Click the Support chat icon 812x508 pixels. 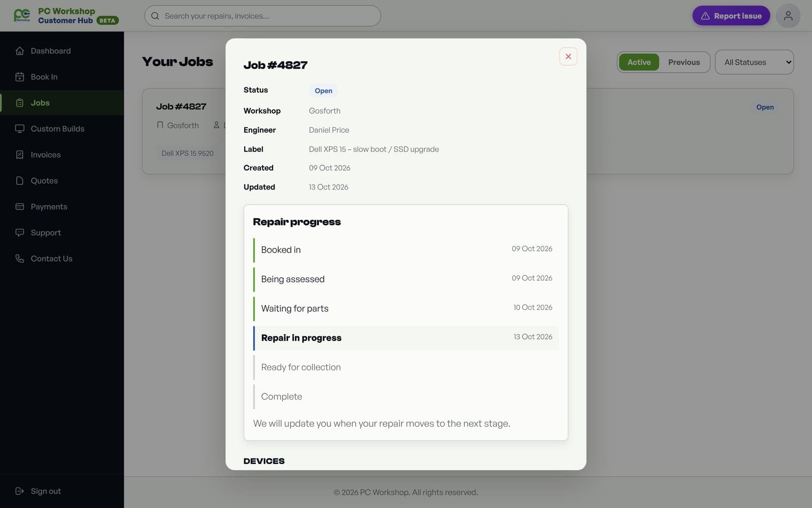pos(20,232)
